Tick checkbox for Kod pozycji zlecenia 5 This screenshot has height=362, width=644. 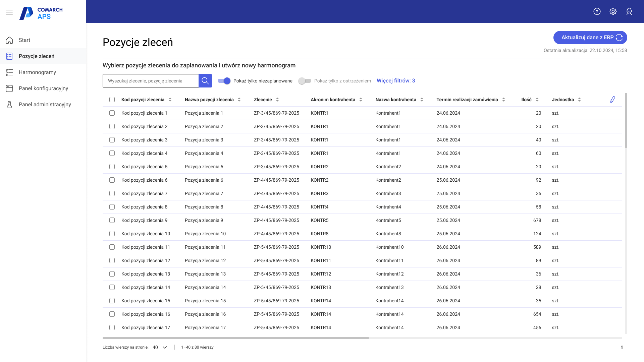pyautogui.click(x=112, y=167)
